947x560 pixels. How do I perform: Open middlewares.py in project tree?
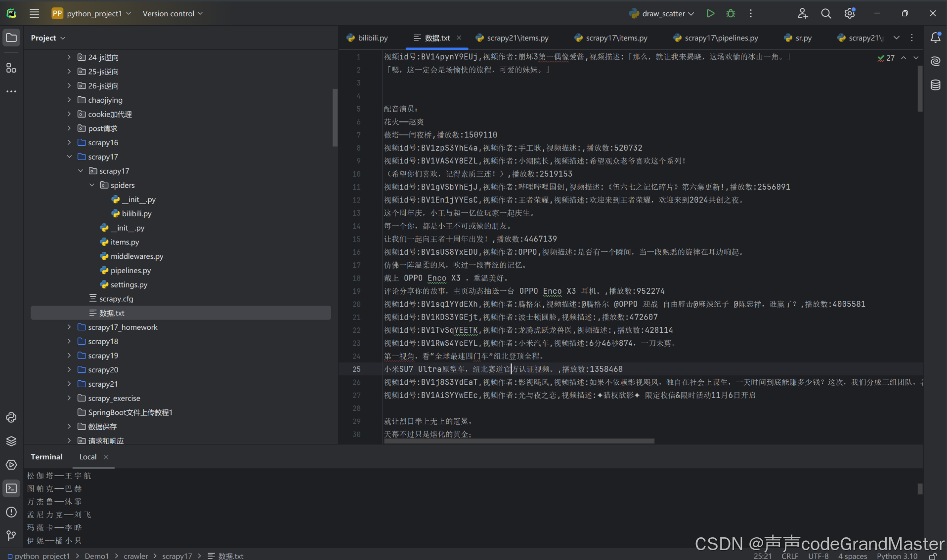coord(137,256)
